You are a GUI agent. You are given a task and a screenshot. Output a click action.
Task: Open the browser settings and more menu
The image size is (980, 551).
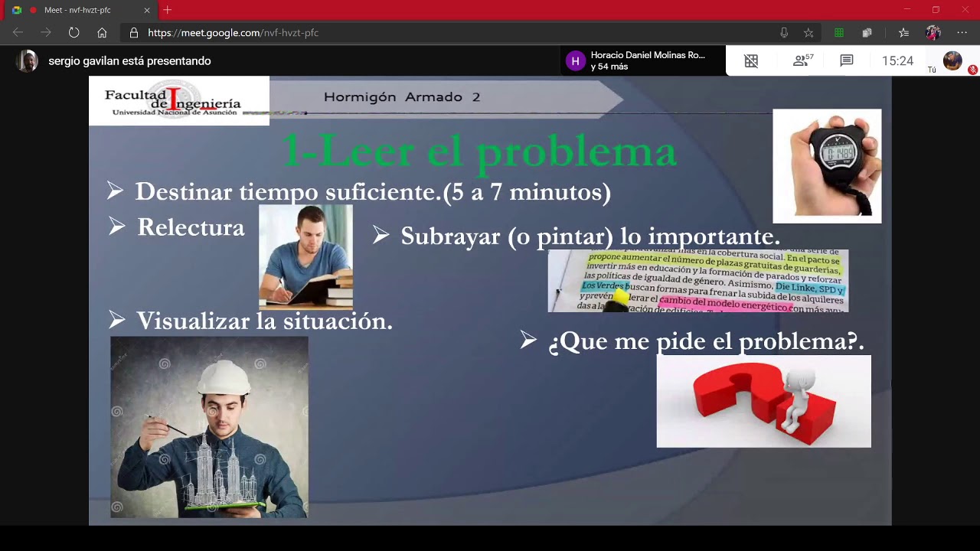pos(962,33)
